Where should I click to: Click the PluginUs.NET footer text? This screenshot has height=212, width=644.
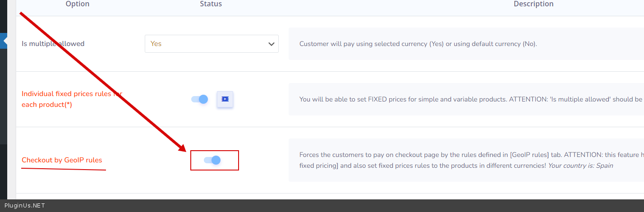tap(25, 206)
